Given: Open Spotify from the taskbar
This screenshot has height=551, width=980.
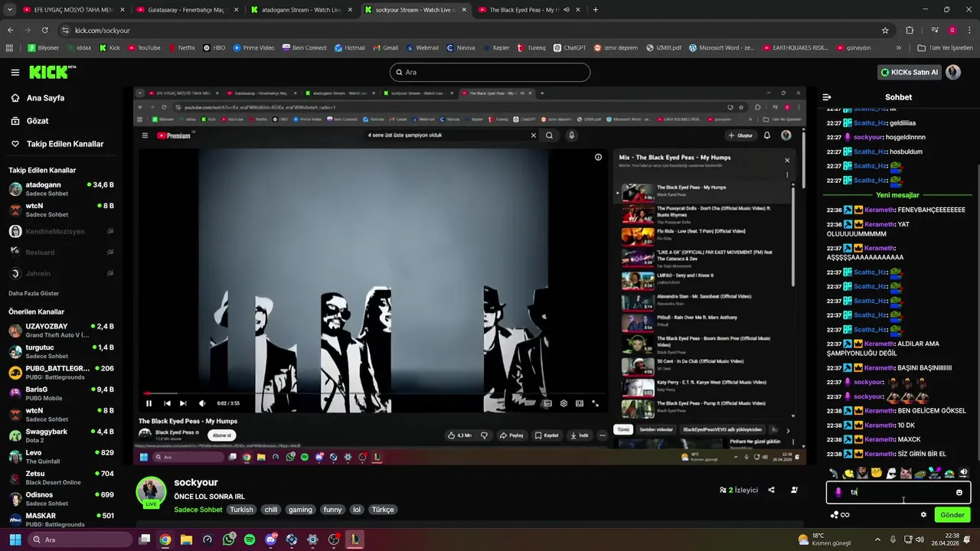Looking at the screenshot, I should [250, 540].
